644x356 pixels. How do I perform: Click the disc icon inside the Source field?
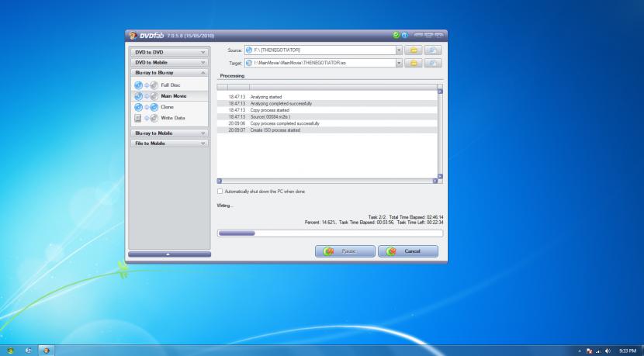[x=249, y=50]
